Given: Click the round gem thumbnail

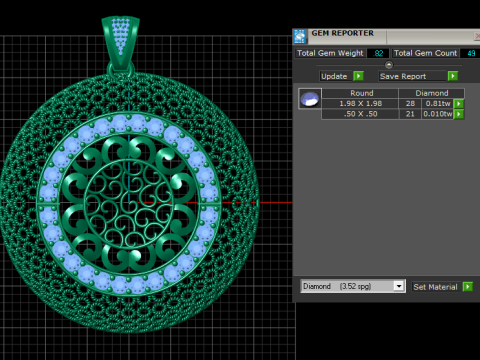Looking at the screenshot, I should [x=310, y=99].
